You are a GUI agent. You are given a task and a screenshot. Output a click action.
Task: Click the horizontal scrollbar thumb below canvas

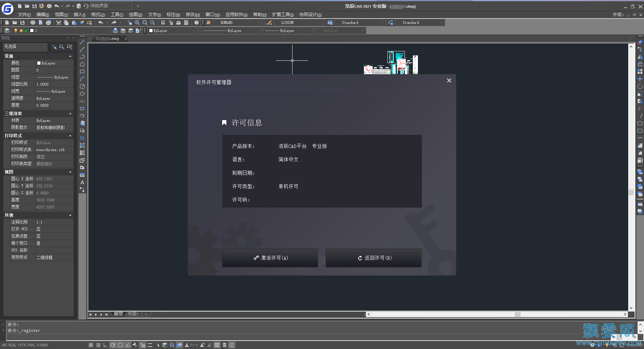pyautogui.click(x=518, y=314)
